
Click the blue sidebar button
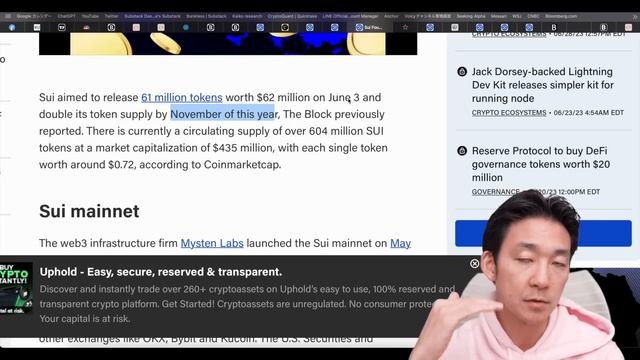[x=543, y=233]
